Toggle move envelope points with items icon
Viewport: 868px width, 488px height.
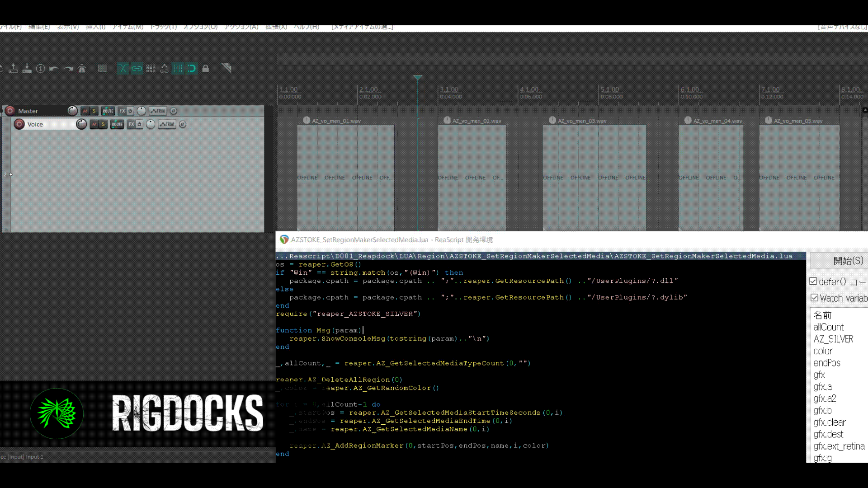pyautogui.click(x=164, y=68)
